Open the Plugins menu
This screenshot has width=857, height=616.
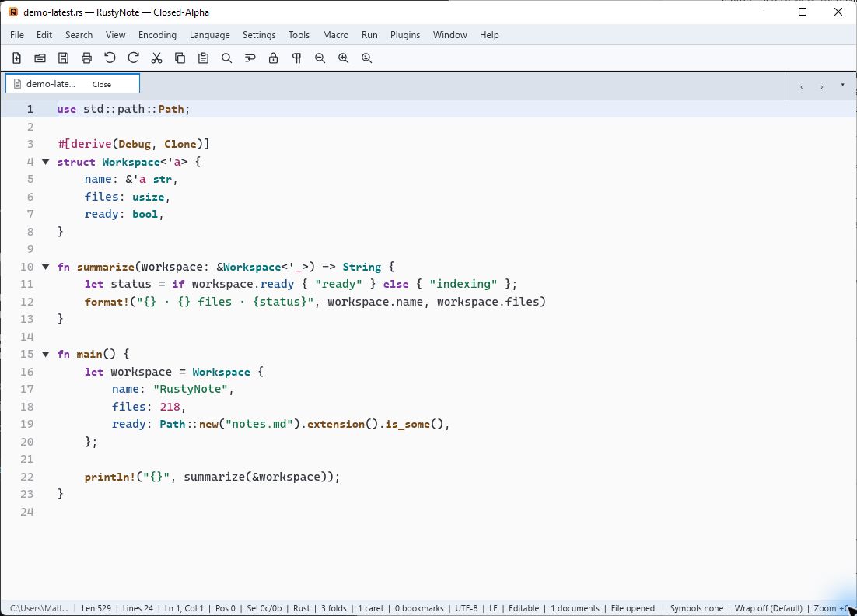tap(405, 34)
